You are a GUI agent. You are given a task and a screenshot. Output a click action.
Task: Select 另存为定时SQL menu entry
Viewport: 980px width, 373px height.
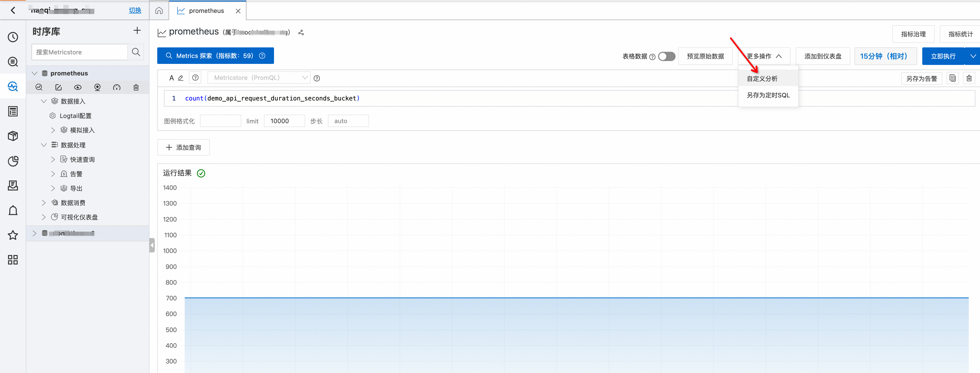768,95
